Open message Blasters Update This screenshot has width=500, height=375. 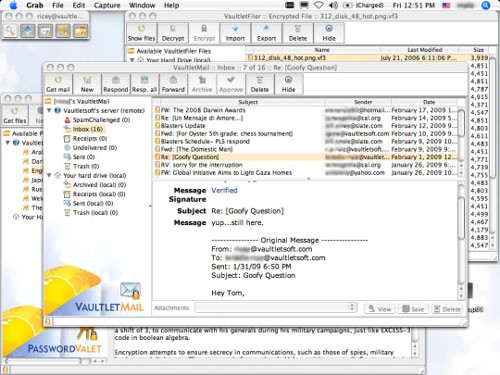(x=305, y=126)
